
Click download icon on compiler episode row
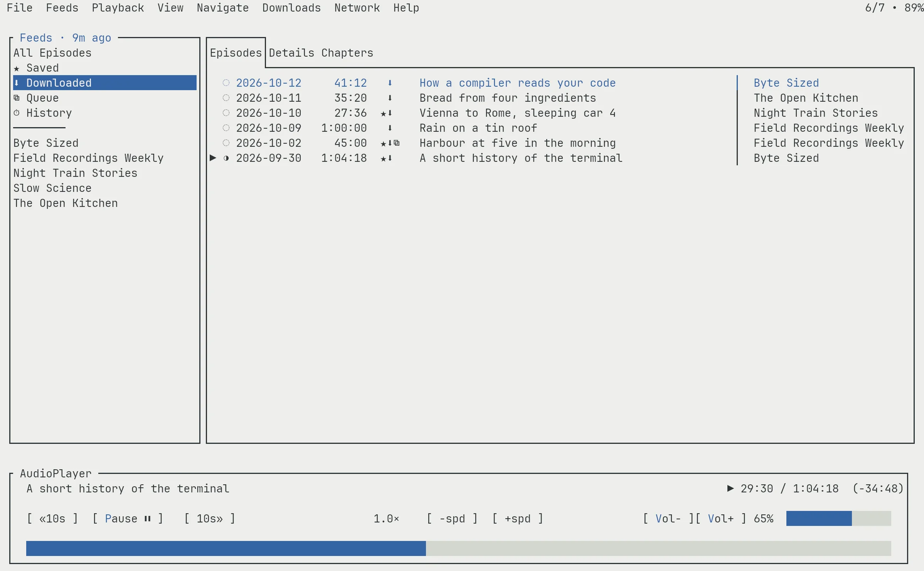click(x=390, y=83)
